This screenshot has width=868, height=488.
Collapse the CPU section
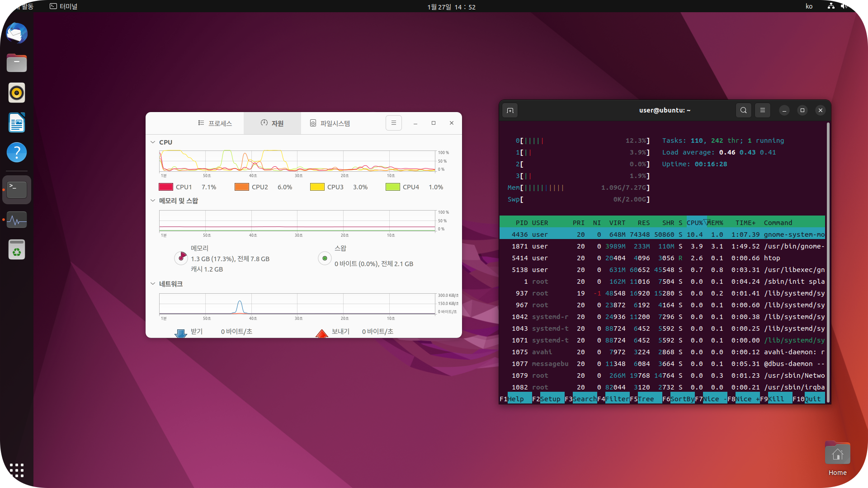pos(153,142)
